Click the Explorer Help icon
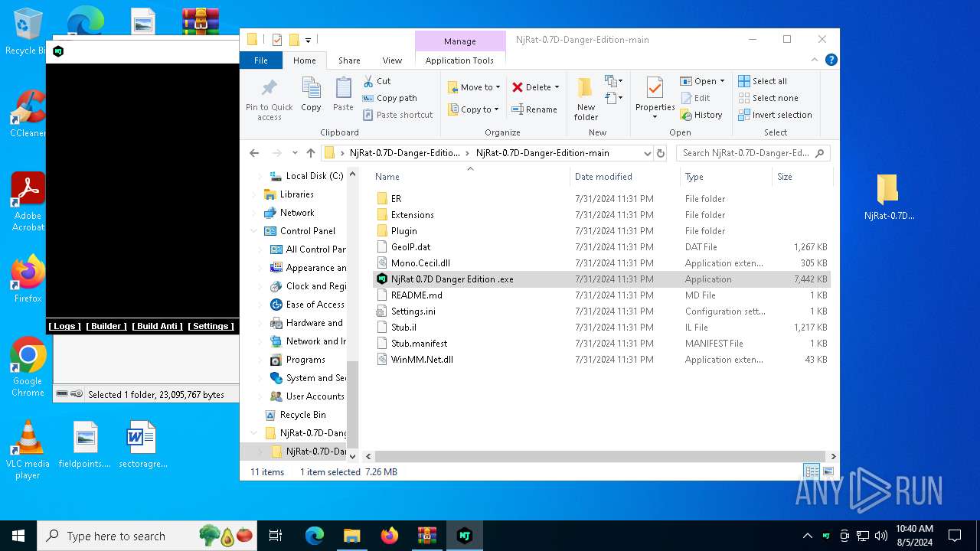The image size is (980, 551). 831,60
